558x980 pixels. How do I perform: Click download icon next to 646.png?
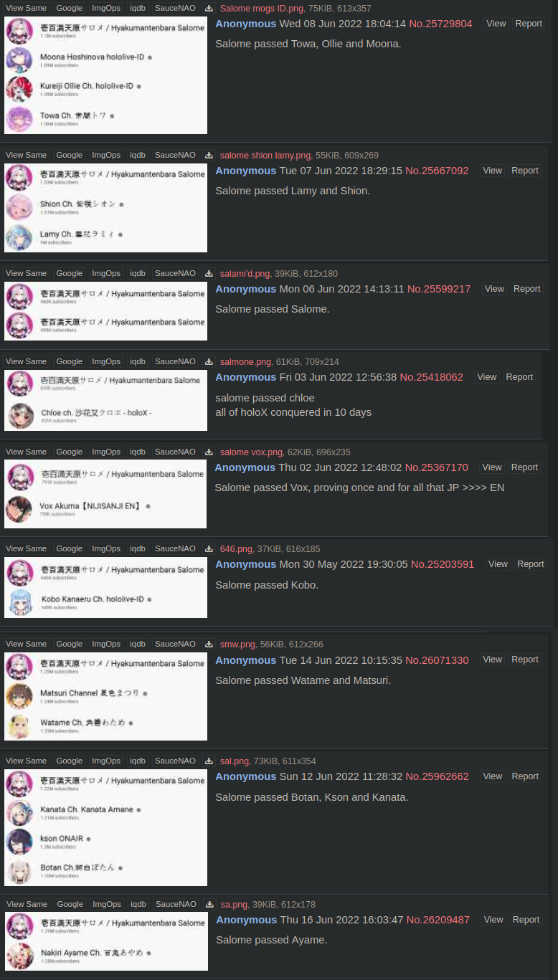pyautogui.click(x=209, y=549)
